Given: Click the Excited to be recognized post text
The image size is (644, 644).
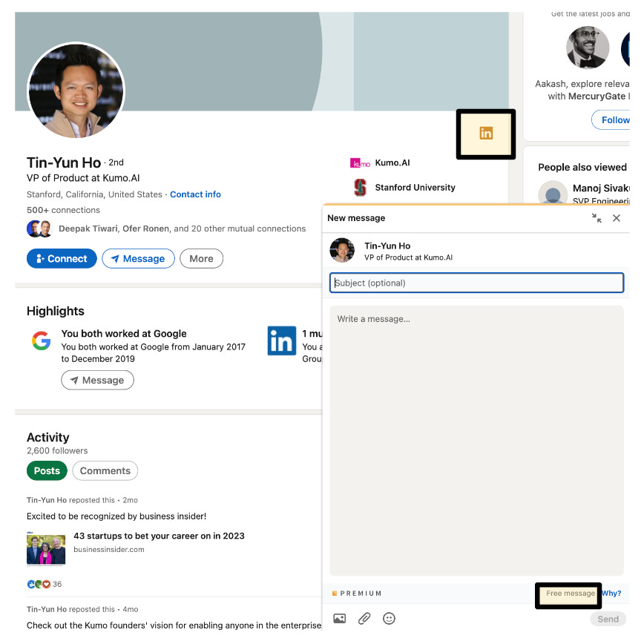Looking at the screenshot, I should (116, 516).
